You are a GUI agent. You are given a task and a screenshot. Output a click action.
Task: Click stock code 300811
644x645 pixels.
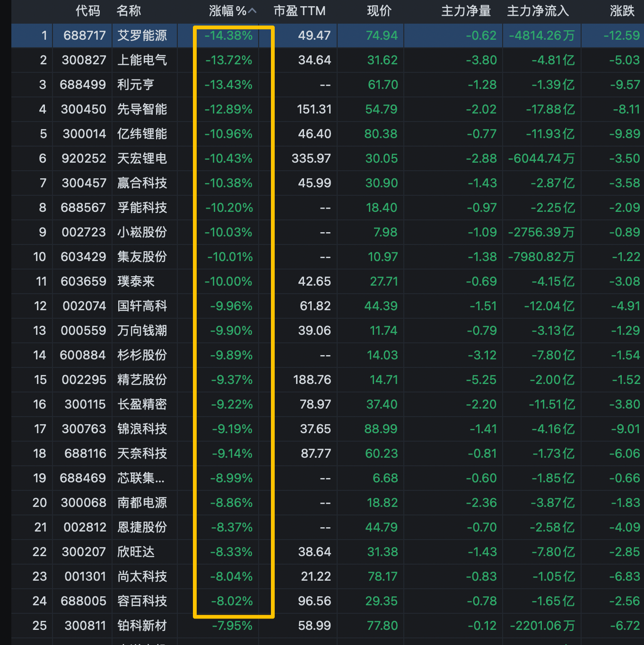point(85,626)
